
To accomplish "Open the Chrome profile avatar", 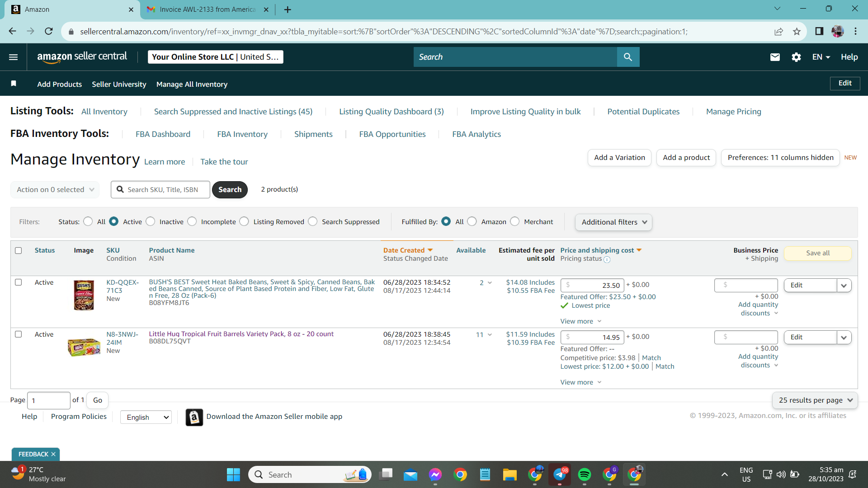I will (838, 31).
